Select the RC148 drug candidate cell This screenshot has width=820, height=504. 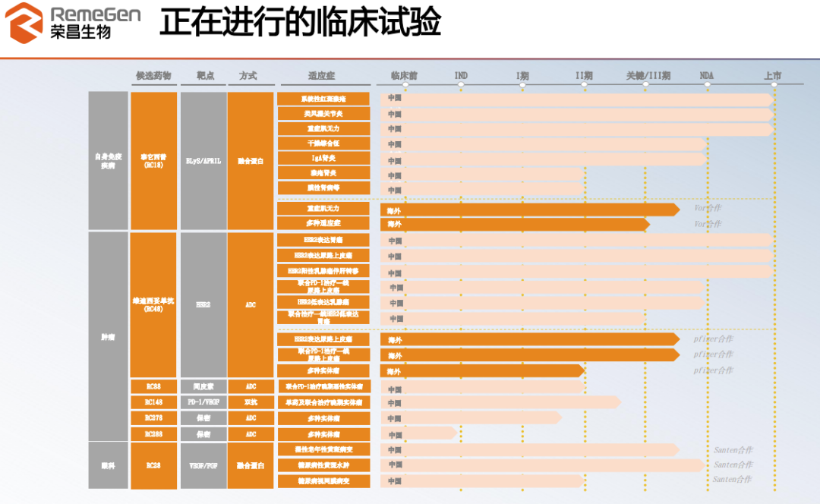click(153, 402)
